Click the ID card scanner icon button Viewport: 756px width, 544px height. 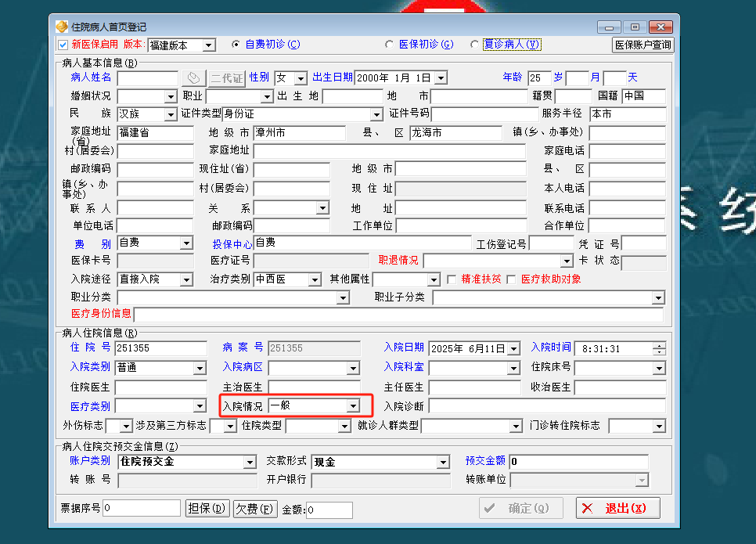pyautogui.click(x=194, y=77)
